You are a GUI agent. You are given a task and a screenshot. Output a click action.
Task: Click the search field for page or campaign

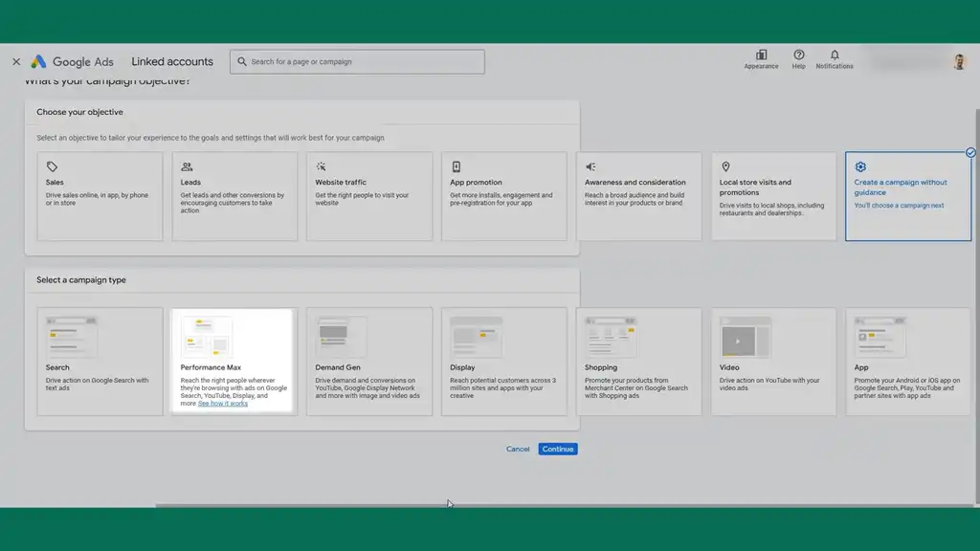357,62
